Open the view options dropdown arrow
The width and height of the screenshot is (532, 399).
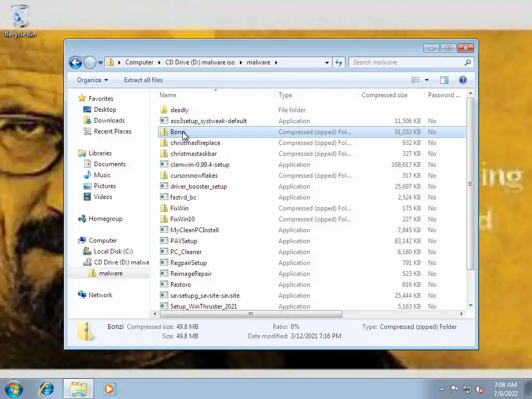tap(427, 80)
